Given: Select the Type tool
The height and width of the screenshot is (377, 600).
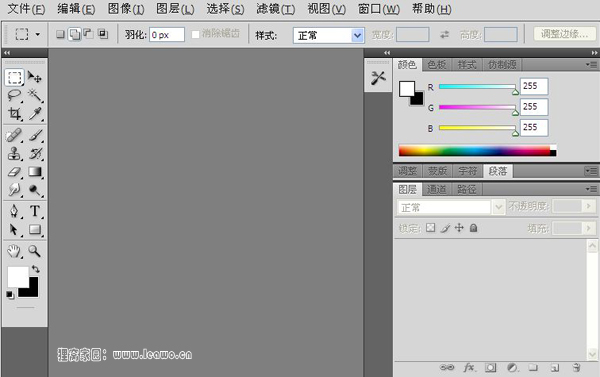Looking at the screenshot, I should pos(35,211).
